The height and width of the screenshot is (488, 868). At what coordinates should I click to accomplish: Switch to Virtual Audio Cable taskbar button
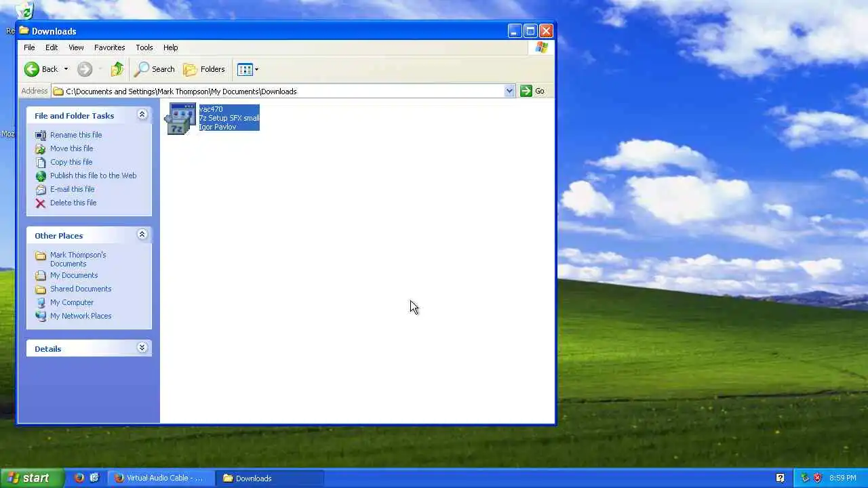click(x=163, y=478)
